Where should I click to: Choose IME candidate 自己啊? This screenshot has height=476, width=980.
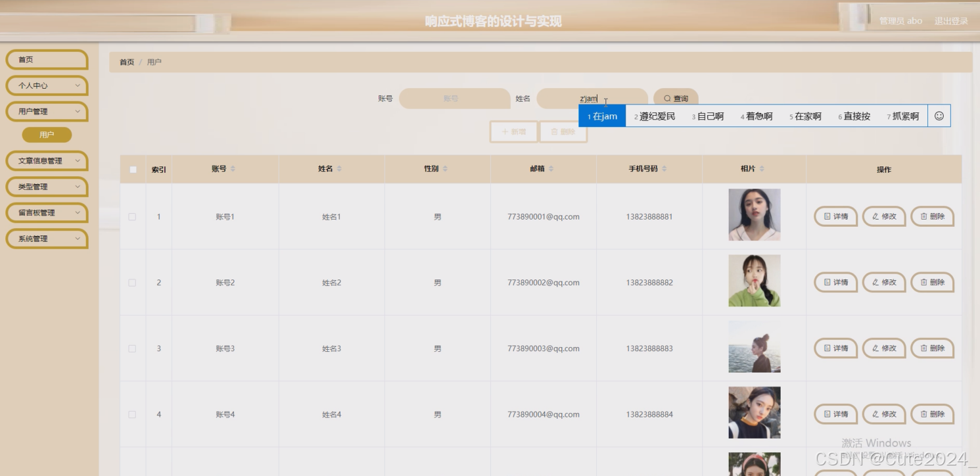(x=708, y=116)
